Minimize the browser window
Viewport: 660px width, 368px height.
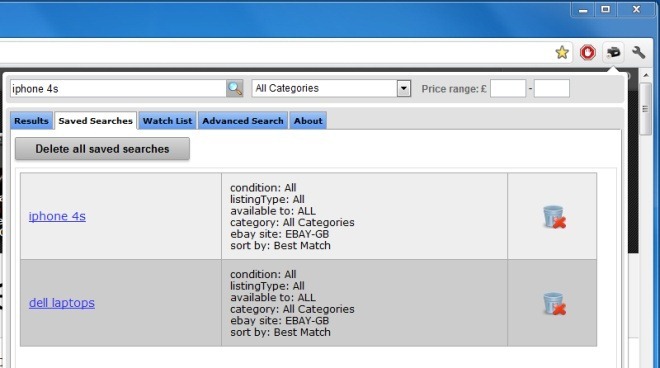click(583, 9)
